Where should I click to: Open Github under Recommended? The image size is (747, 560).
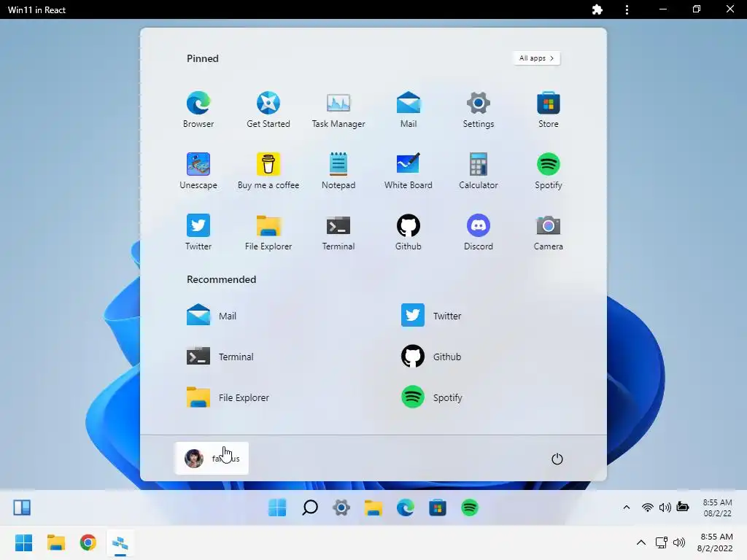(x=431, y=356)
